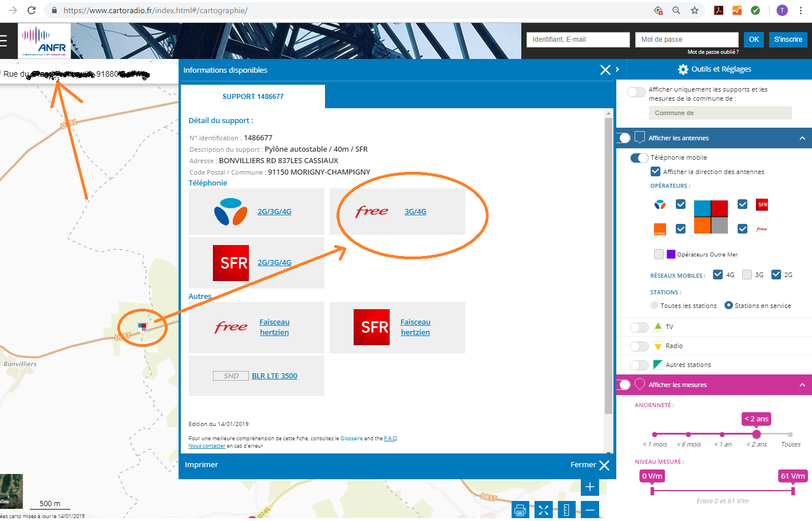Close the Informations disponibles panel with X

pos(605,70)
